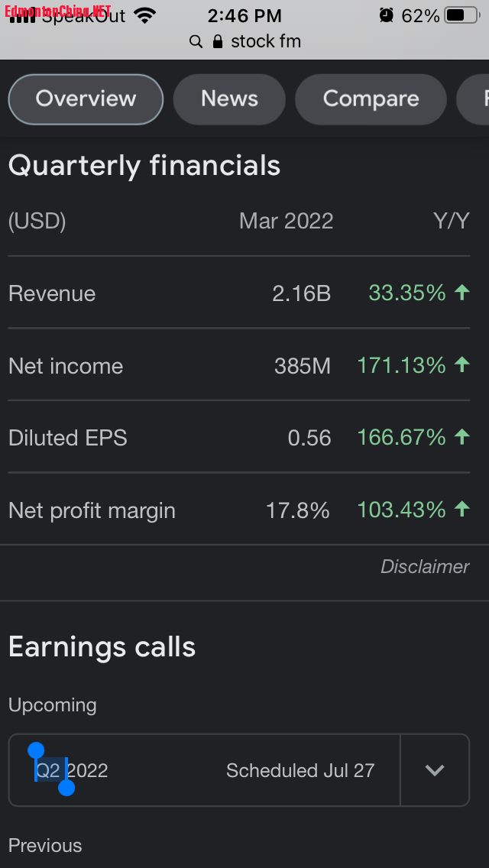Tap the green up arrow beside Revenue

(x=461, y=293)
